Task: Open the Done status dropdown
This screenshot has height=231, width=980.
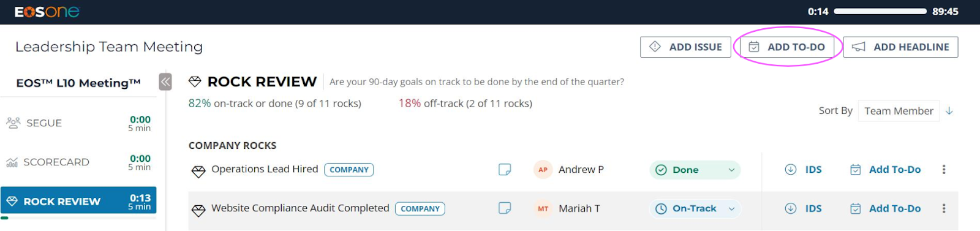Action: [695, 170]
